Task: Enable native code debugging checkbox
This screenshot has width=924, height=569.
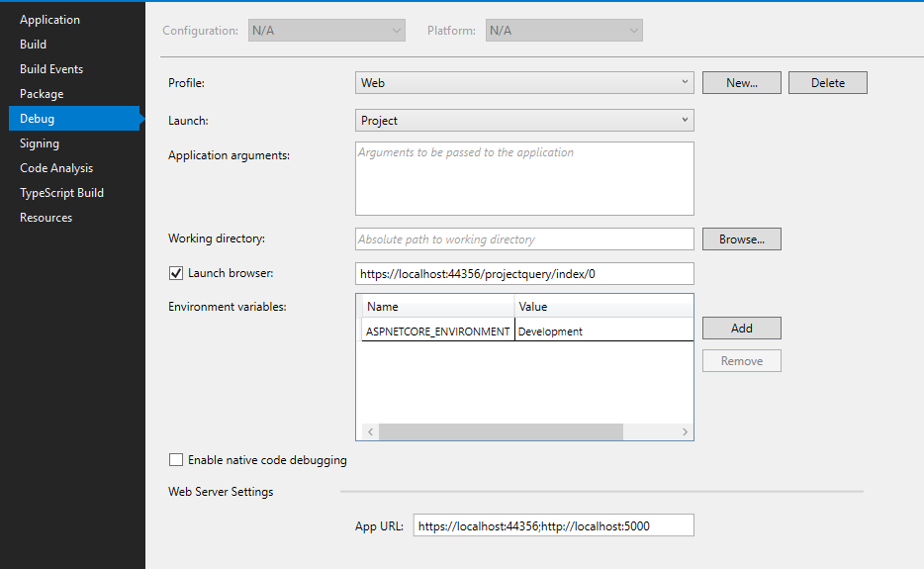Action: pyautogui.click(x=176, y=460)
